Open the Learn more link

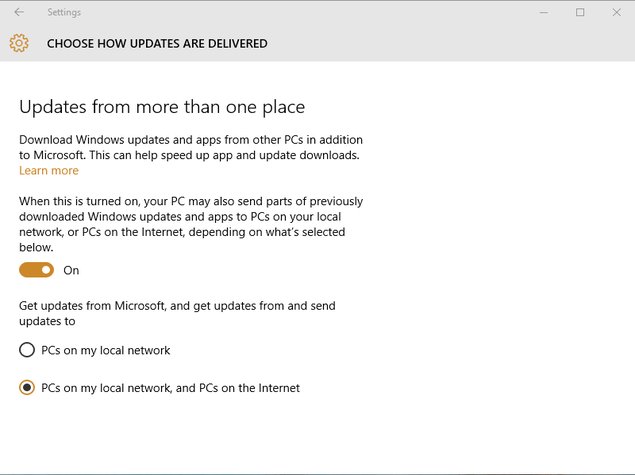pyautogui.click(x=49, y=170)
